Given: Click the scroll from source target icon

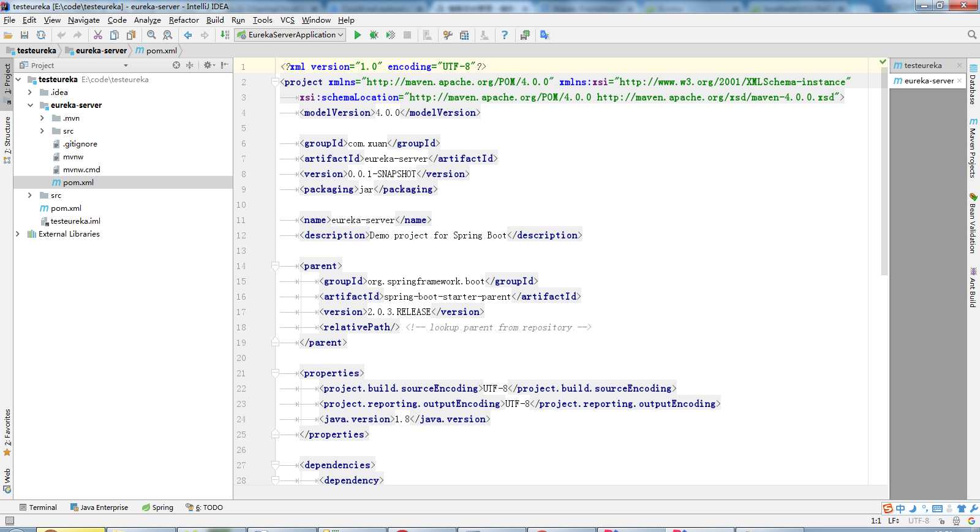Looking at the screenshot, I should (176, 65).
